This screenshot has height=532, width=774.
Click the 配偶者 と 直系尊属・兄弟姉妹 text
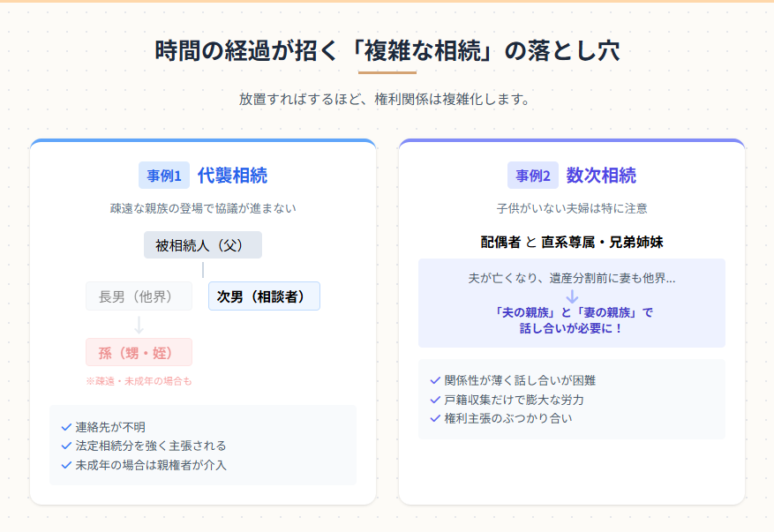(571, 242)
